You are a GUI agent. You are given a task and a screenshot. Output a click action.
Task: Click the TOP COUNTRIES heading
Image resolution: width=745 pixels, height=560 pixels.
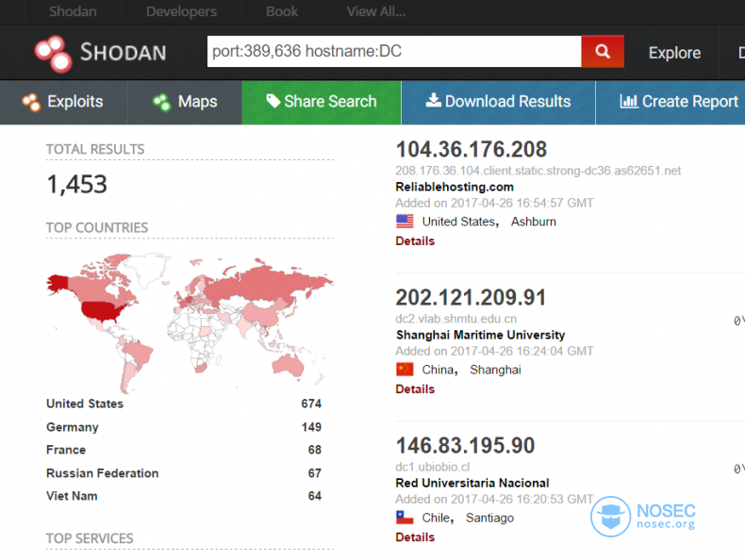tap(97, 227)
